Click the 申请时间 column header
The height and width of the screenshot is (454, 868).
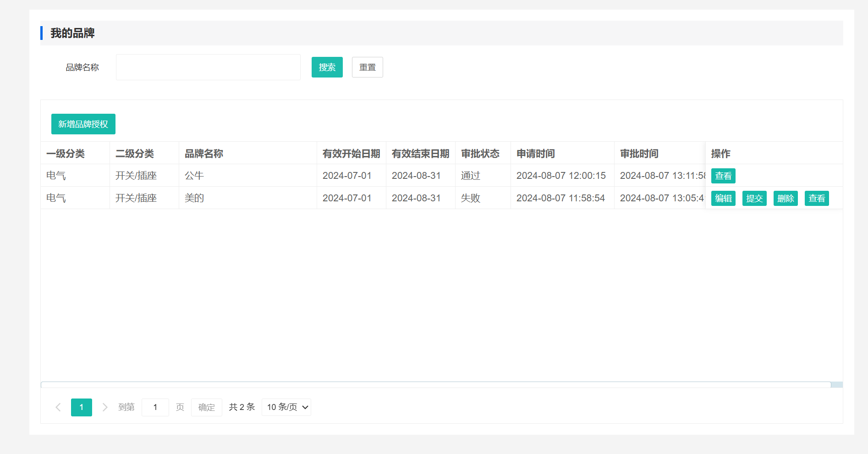point(535,154)
